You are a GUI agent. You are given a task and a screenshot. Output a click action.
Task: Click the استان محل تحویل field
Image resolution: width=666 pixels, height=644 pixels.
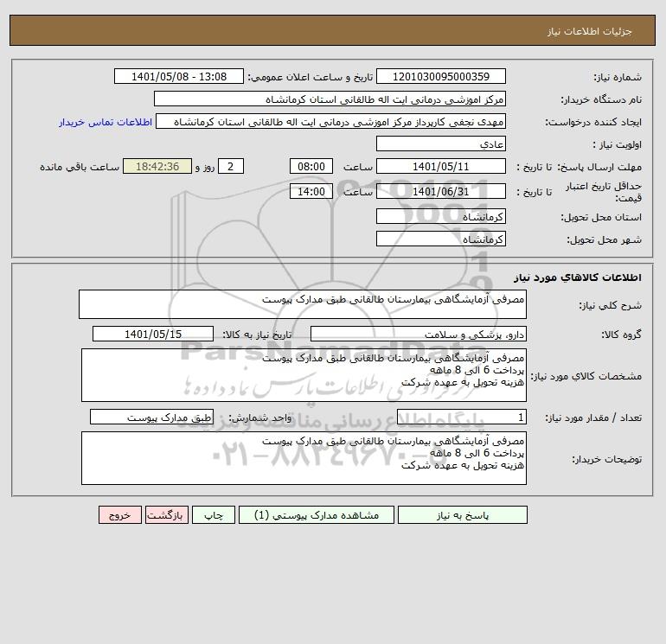(441, 216)
